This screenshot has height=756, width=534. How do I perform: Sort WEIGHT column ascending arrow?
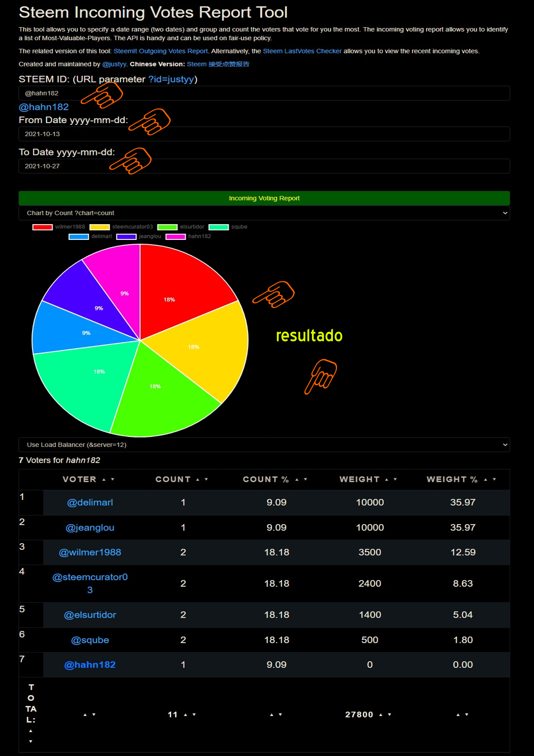click(x=387, y=479)
